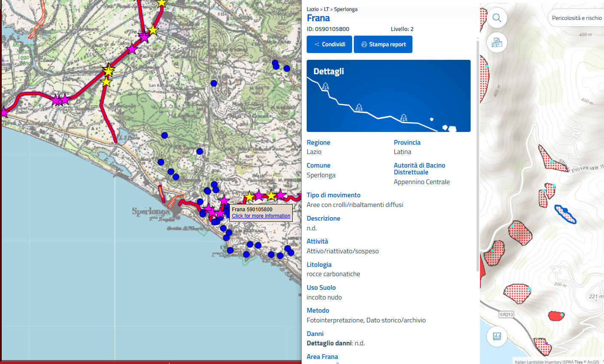Screen dimensions: 604x364
Task: Open the Pericolosità e rischio selector
Action: [x=576, y=18]
